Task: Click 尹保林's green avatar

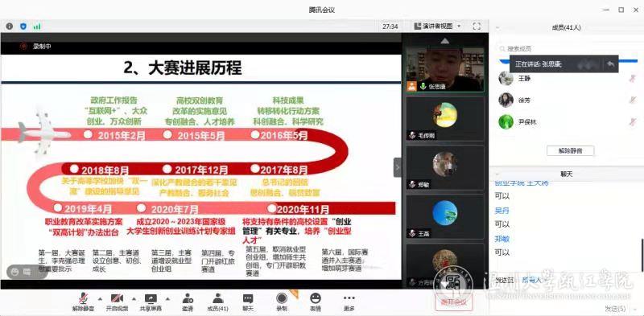Action: (x=506, y=122)
